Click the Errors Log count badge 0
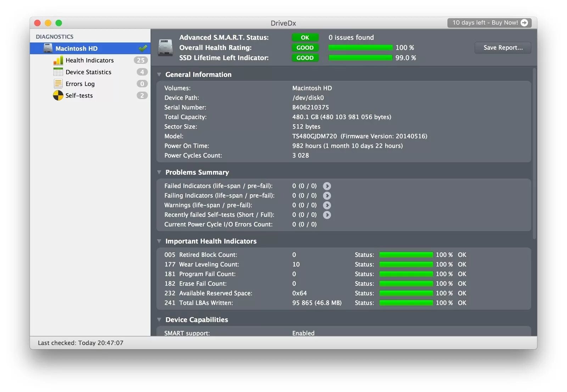 click(x=142, y=84)
